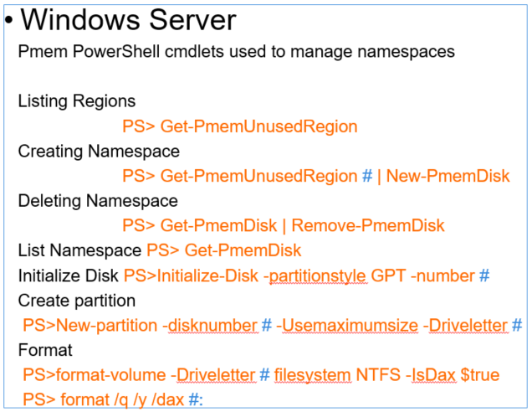Click the "Deleting Namespace" label
The width and height of the screenshot is (532, 412).
point(98,201)
